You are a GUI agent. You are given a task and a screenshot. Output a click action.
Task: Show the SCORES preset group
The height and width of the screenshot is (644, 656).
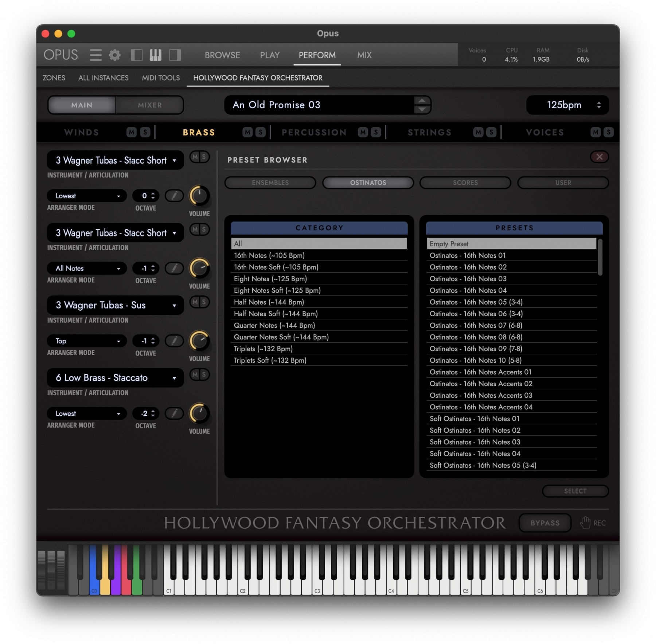tap(465, 182)
